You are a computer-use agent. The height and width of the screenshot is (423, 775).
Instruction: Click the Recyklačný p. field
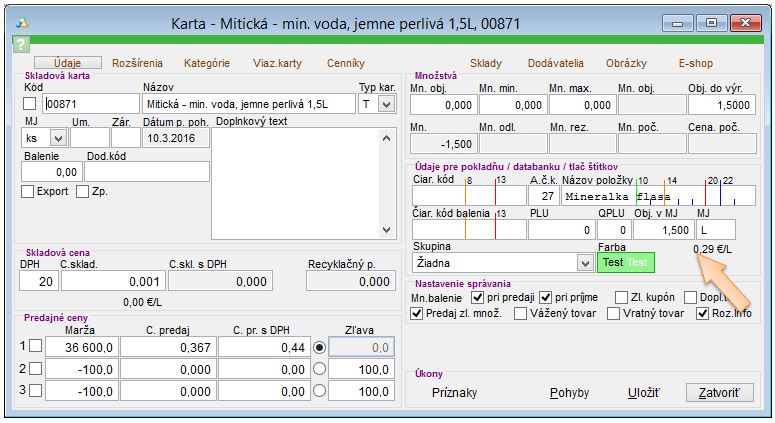(x=351, y=281)
